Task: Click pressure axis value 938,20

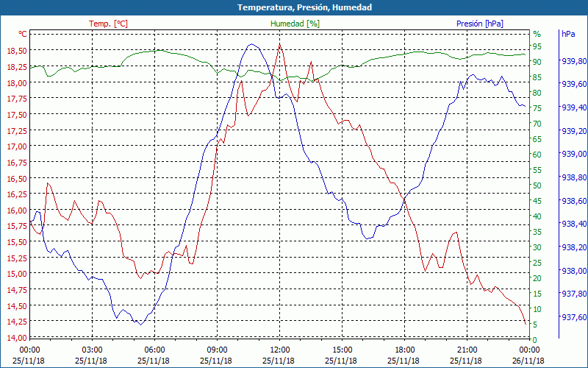Action: pyautogui.click(x=574, y=247)
